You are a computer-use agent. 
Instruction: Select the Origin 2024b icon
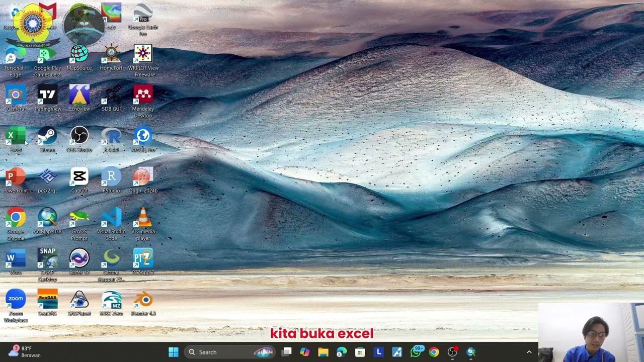coord(143,180)
